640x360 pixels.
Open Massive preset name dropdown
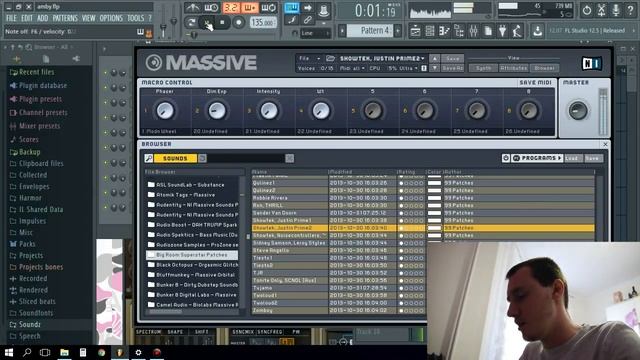click(382, 58)
